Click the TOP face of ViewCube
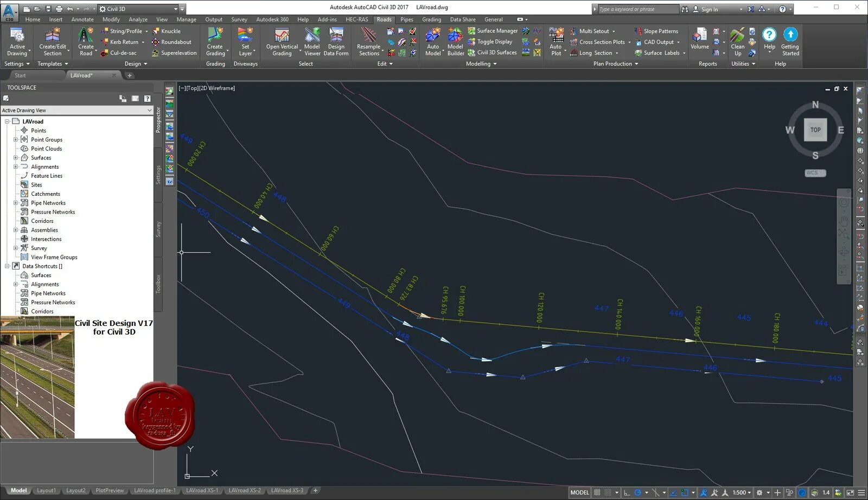 coord(815,130)
